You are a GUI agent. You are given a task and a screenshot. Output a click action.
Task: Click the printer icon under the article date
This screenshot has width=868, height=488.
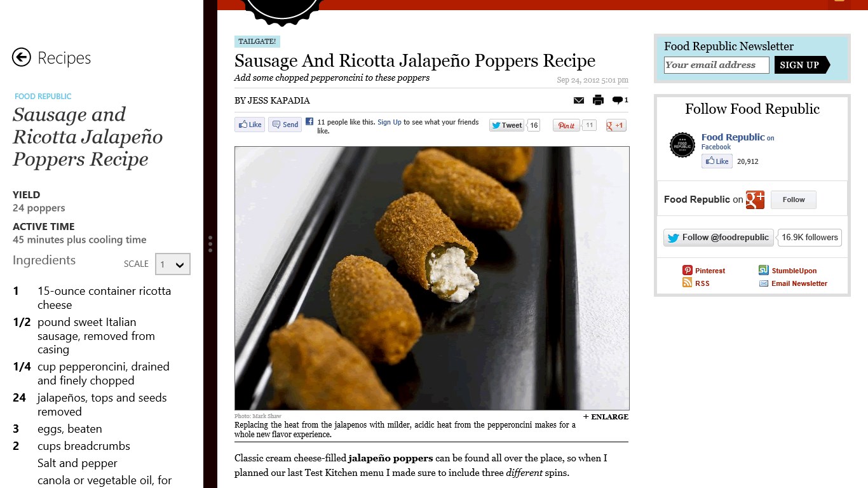pos(598,100)
